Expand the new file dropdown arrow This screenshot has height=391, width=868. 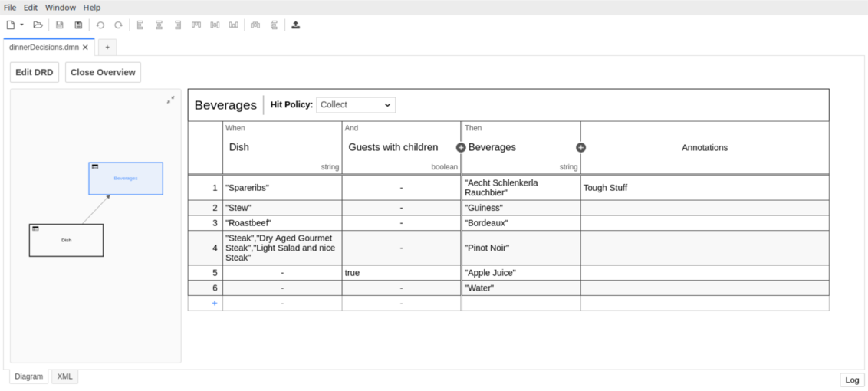pos(21,25)
